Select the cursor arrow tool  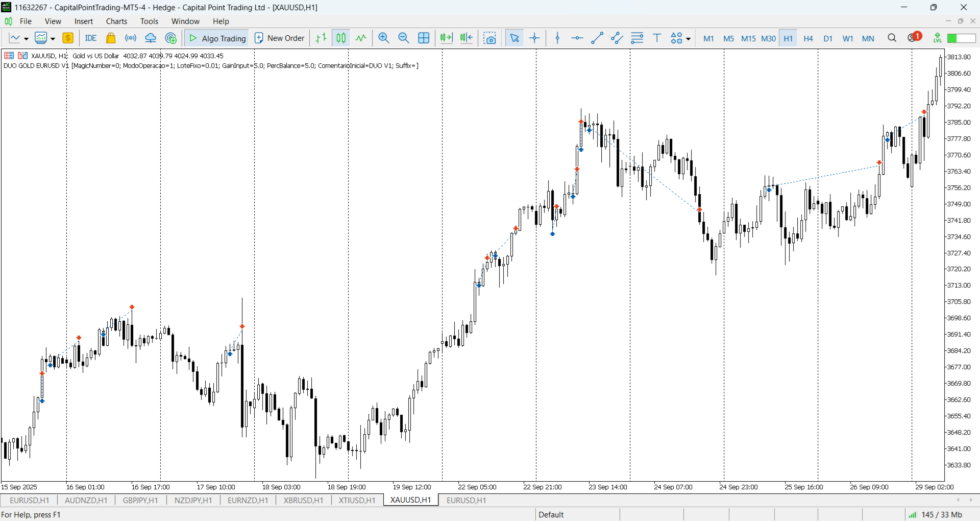[x=514, y=38]
